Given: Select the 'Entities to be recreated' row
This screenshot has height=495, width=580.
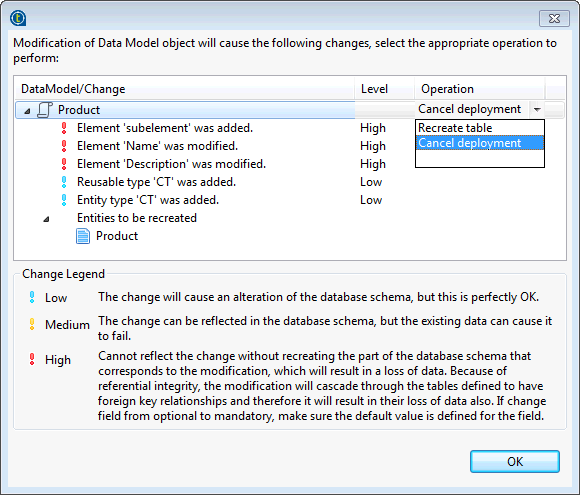Looking at the screenshot, I should (x=137, y=218).
